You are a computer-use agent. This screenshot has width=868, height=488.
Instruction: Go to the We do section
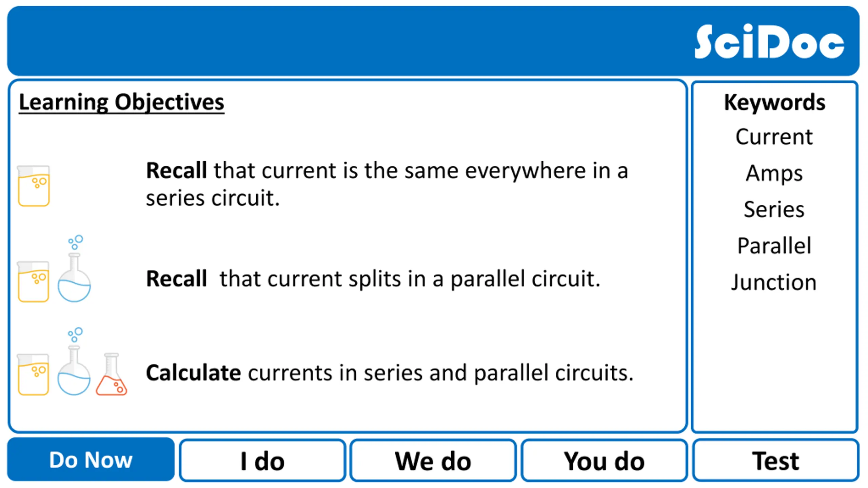(x=433, y=461)
